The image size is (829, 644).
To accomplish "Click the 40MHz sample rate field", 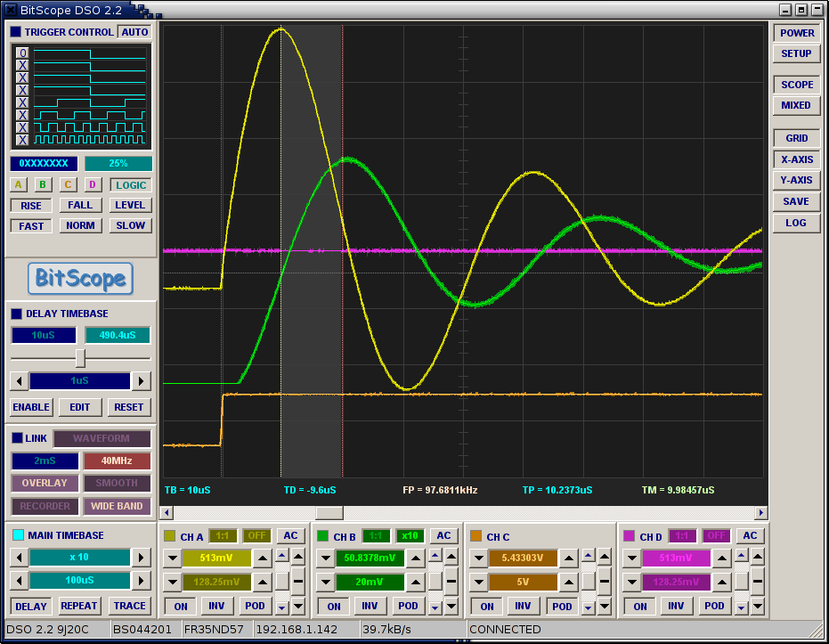I will pyautogui.click(x=117, y=461).
